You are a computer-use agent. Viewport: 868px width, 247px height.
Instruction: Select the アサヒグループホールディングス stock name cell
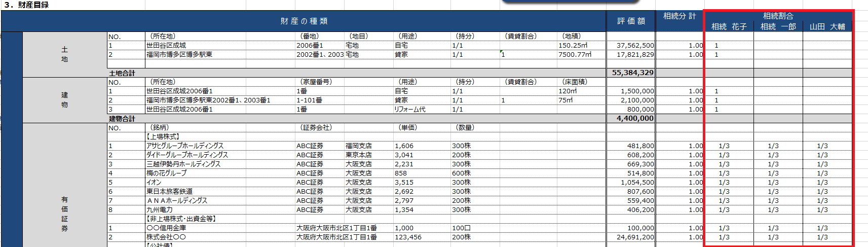coord(184,146)
